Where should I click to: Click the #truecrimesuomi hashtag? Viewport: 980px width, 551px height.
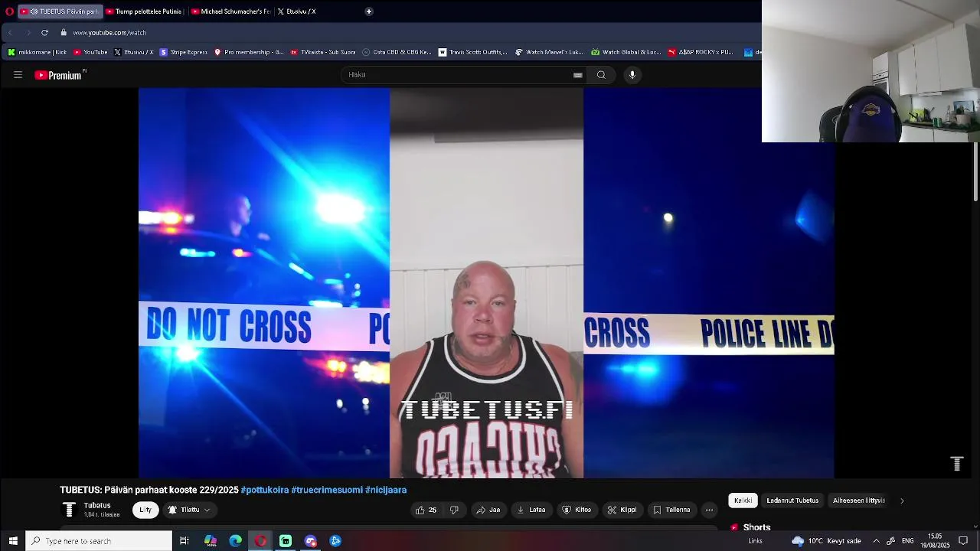pos(327,490)
